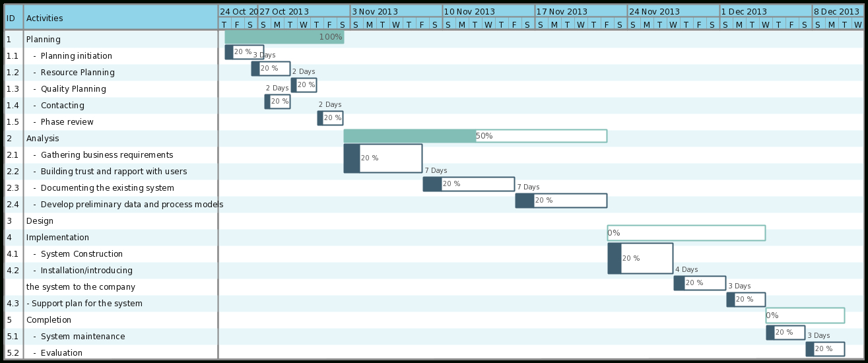Click 'the system to the company' text
868x363 pixels.
tap(81, 287)
